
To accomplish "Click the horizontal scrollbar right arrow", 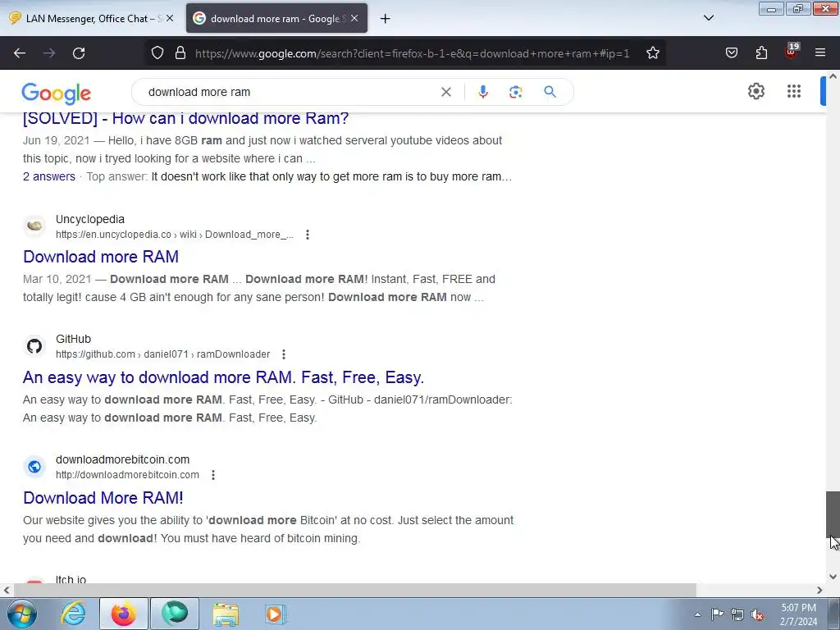I will click(x=819, y=590).
